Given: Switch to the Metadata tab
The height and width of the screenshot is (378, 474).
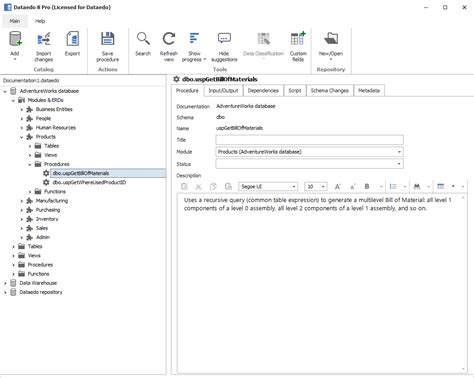Looking at the screenshot, I should (369, 91).
